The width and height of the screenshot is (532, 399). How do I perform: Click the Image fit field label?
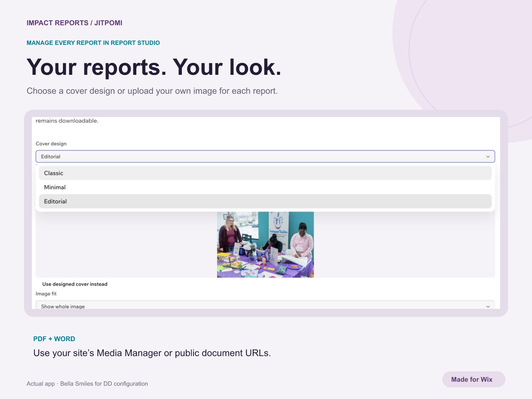[x=46, y=294]
